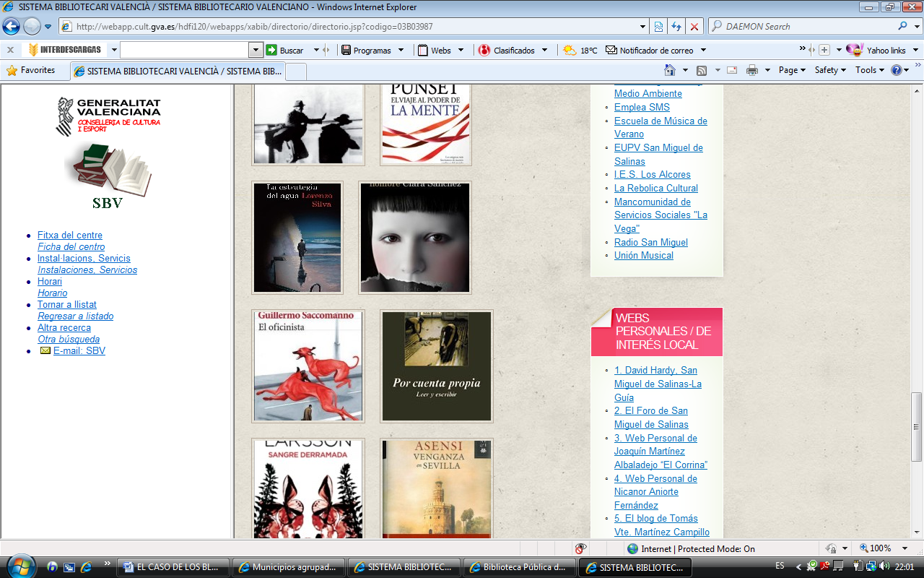Screen dimensions: 924x578
Task: Open the Fitxa del centre link
Action: (70, 235)
